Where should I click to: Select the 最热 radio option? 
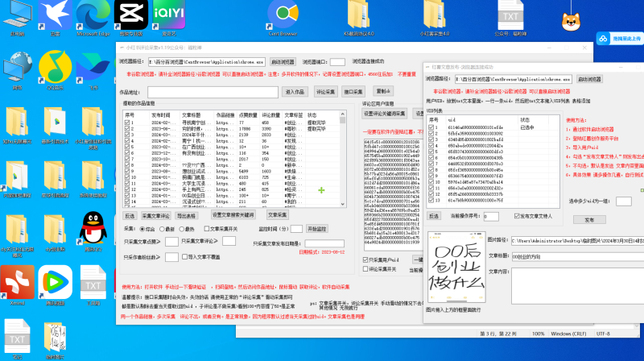point(180,229)
